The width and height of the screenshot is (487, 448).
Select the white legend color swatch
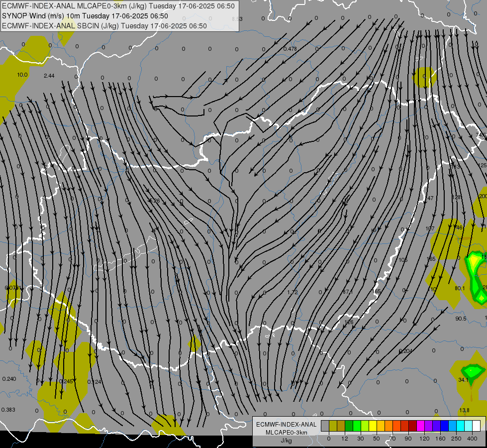pos(476,426)
